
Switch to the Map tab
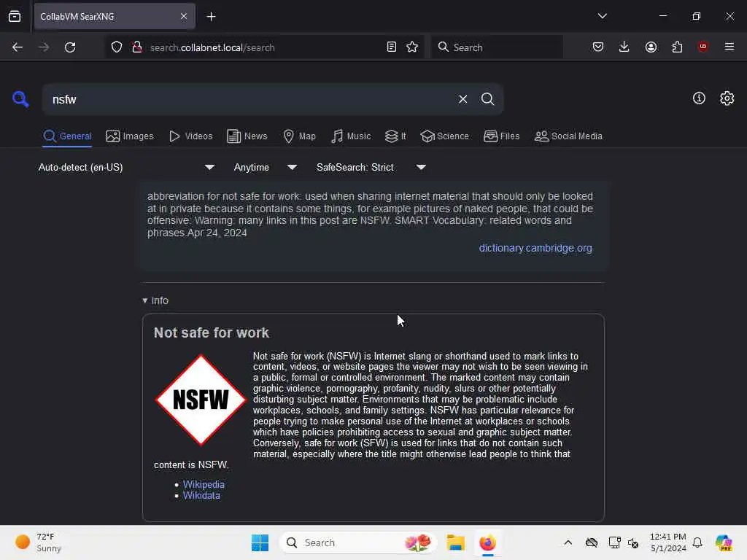click(299, 136)
